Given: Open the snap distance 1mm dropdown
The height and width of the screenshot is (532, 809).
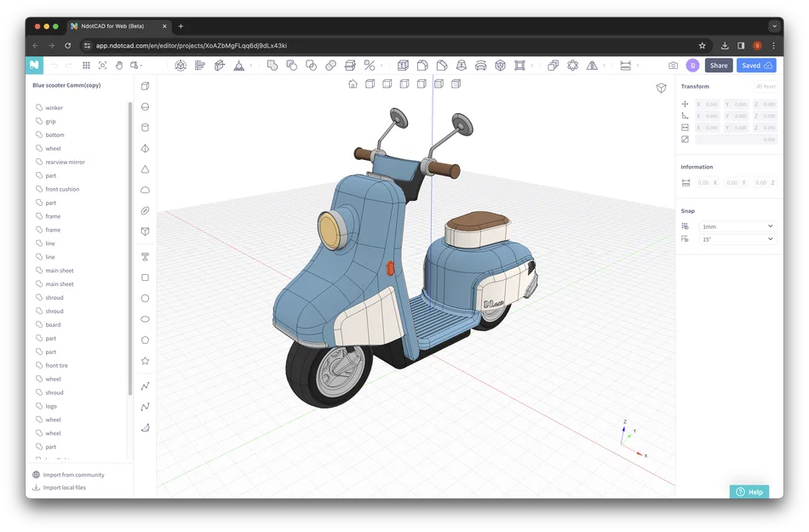Looking at the screenshot, I should click(x=737, y=226).
